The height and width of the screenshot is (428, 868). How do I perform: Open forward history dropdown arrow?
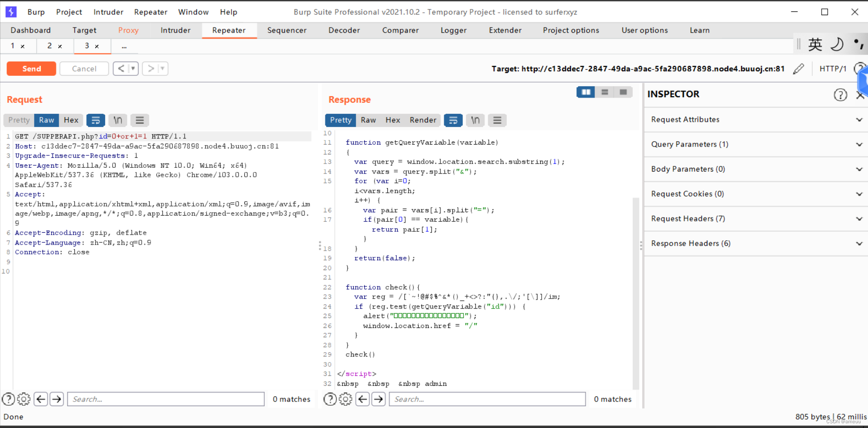click(x=162, y=69)
